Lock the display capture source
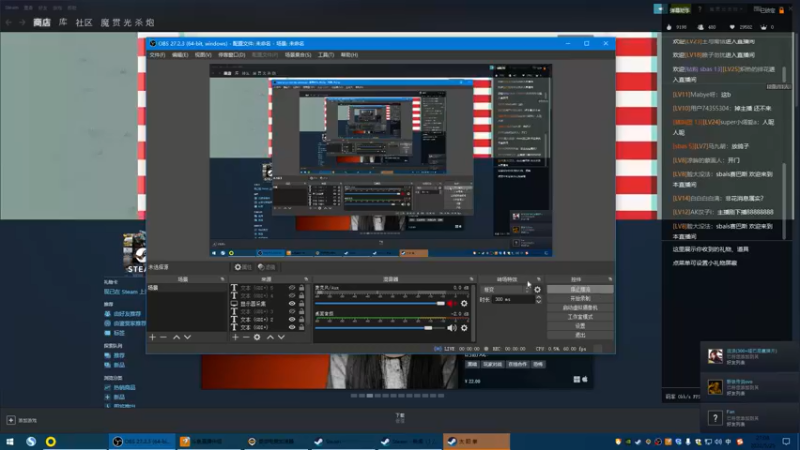Image resolution: width=800 pixels, height=450 pixels. [x=302, y=304]
